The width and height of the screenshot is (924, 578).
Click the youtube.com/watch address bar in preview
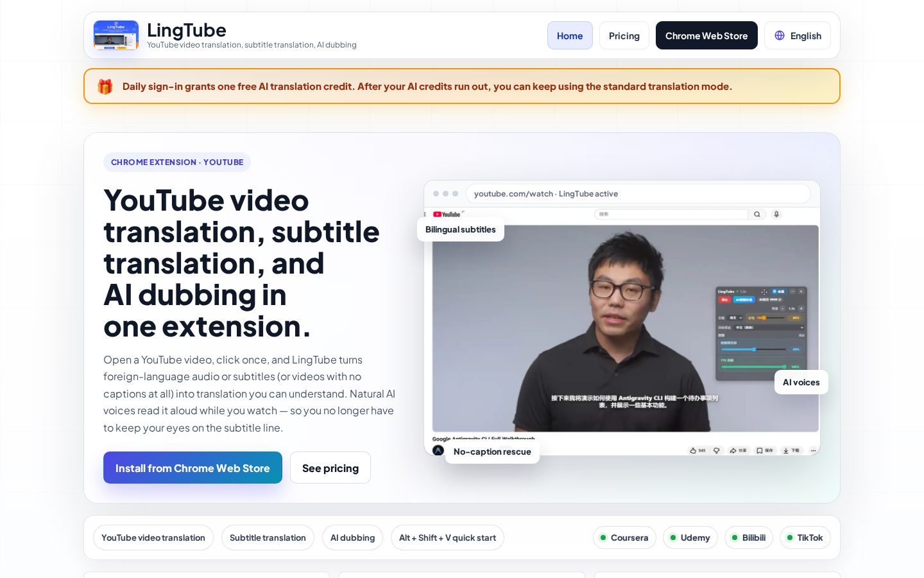click(x=638, y=193)
